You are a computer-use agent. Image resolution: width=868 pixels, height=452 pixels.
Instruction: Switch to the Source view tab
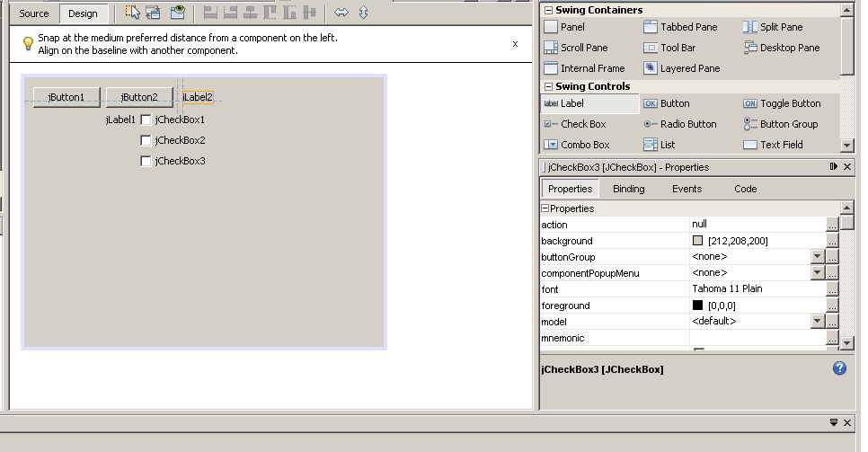pos(34,13)
